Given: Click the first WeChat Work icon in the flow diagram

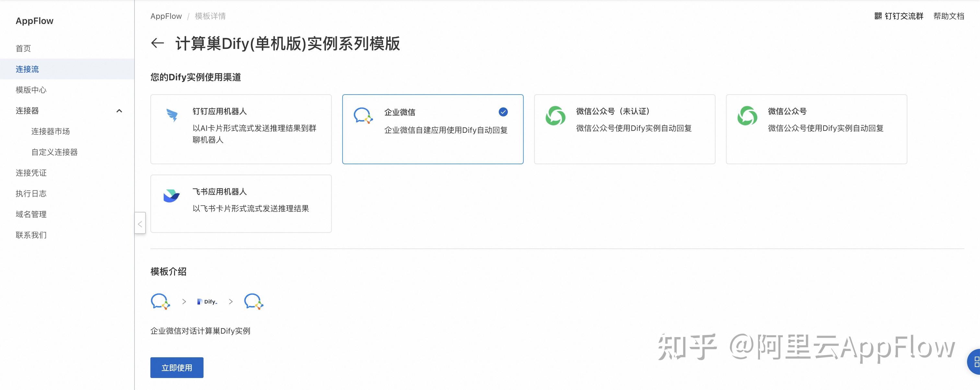Looking at the screenshot, I should pyautogui.click(x=160, y=301).
